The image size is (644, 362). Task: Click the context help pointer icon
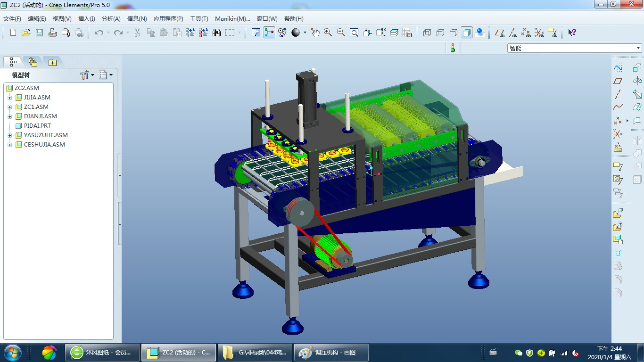tap(572, 33)
